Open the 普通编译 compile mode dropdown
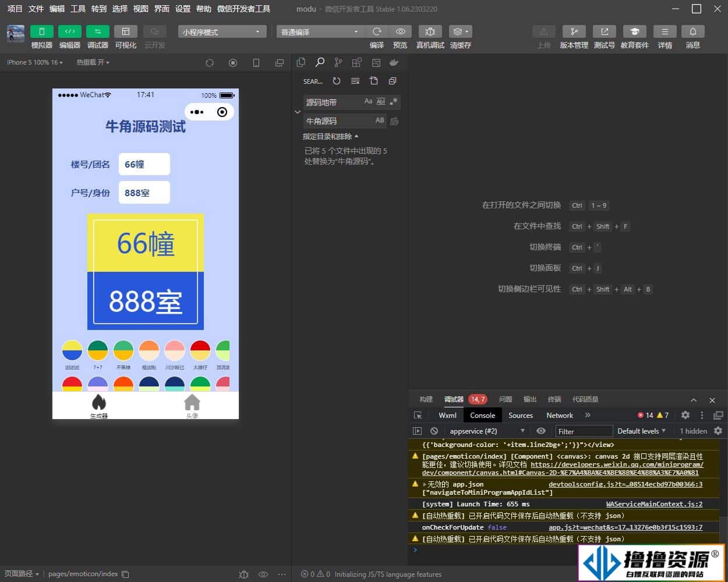 [320, 32]
